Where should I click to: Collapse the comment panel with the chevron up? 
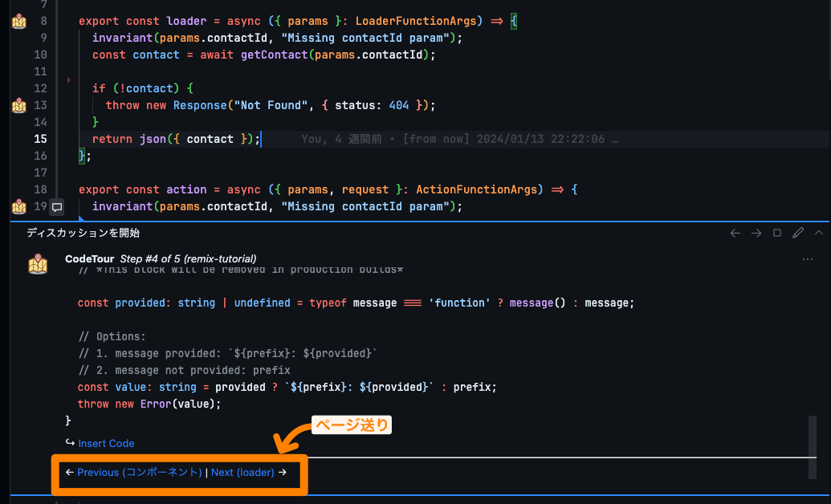pyautogui.click(x=818, y=233)
